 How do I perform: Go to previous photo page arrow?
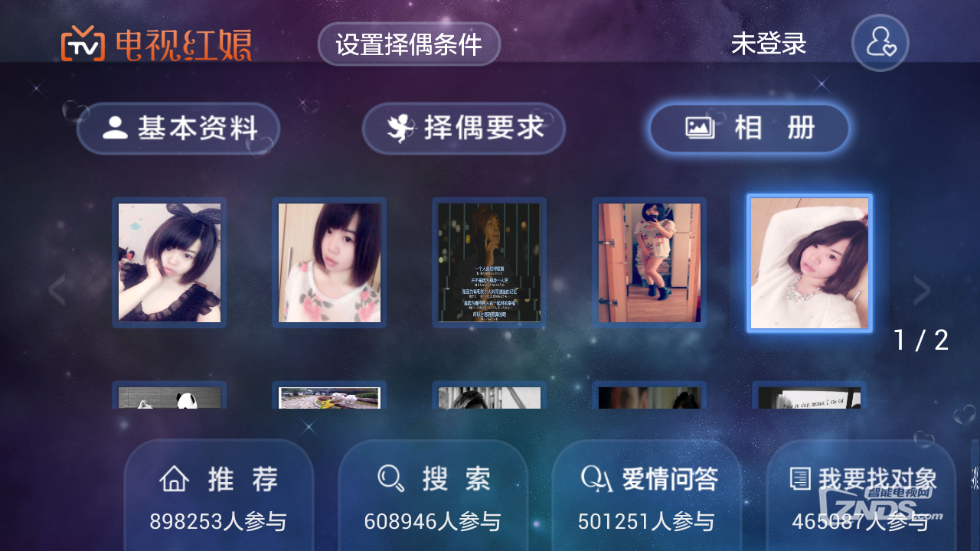(x=57, y=290)
